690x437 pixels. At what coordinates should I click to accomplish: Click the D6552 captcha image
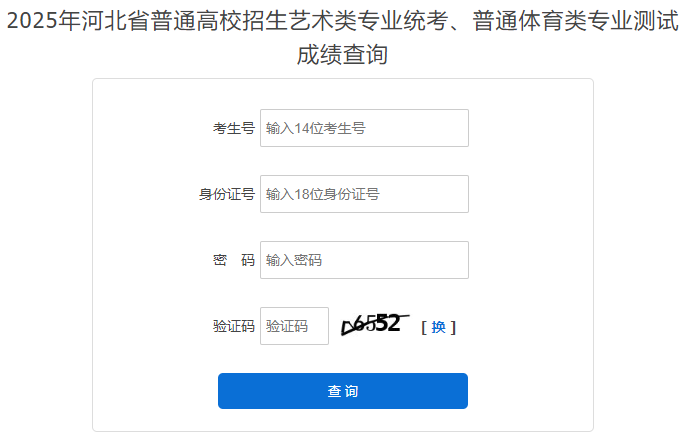(x=375, y=325)
